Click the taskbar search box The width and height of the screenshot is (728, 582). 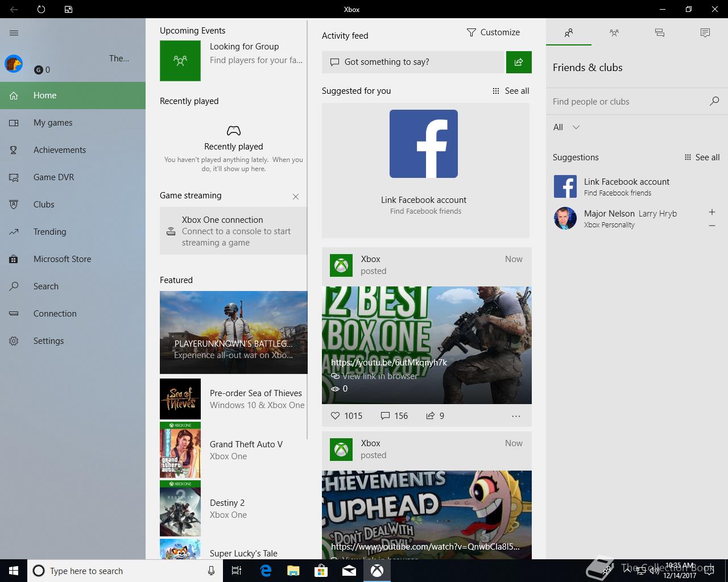pos(124,571)
